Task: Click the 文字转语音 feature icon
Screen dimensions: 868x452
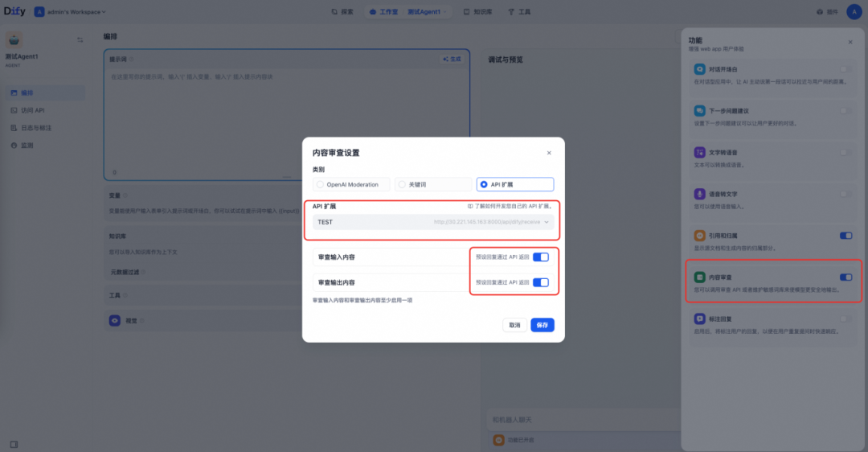Action: tap(700, 152)
